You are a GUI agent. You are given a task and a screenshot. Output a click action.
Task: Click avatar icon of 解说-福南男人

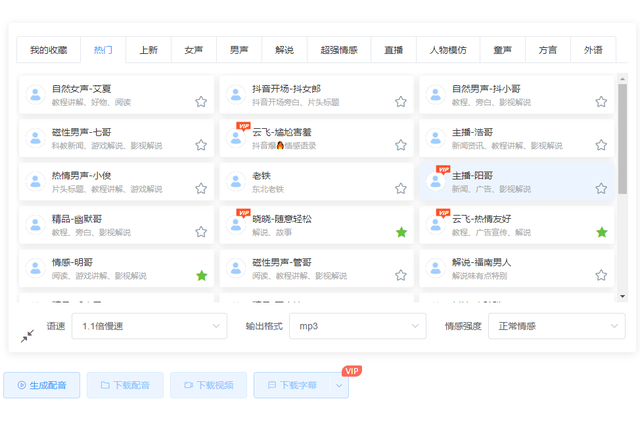(x=436, y=268)
